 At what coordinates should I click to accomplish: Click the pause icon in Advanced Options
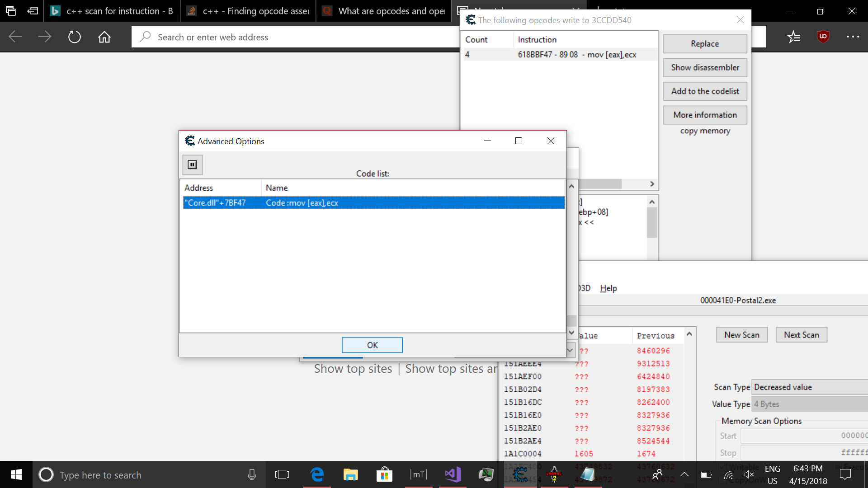[x=192, y=164]
